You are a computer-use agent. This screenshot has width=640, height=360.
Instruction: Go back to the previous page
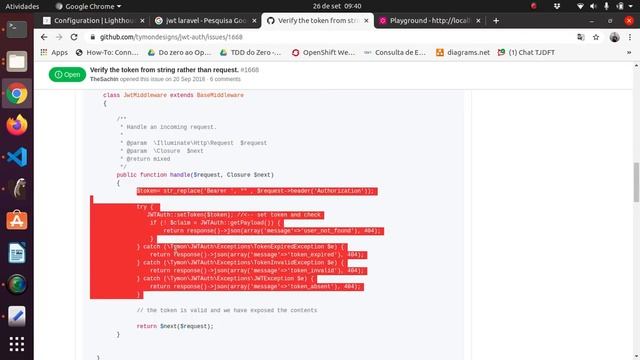pyautogui.click(x=44, y=37)
